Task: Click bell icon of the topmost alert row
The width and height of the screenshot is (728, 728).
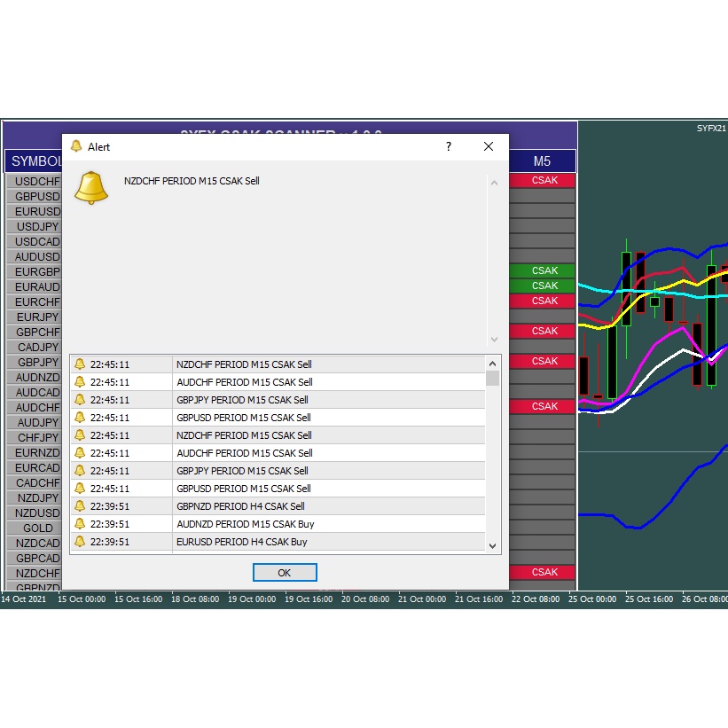Action: 80,364
